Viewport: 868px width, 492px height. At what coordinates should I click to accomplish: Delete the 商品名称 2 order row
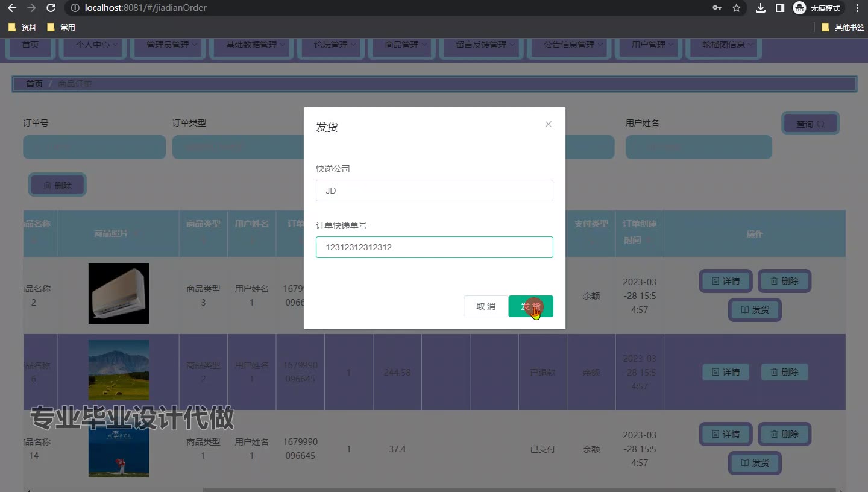click(x=784, y=281)
